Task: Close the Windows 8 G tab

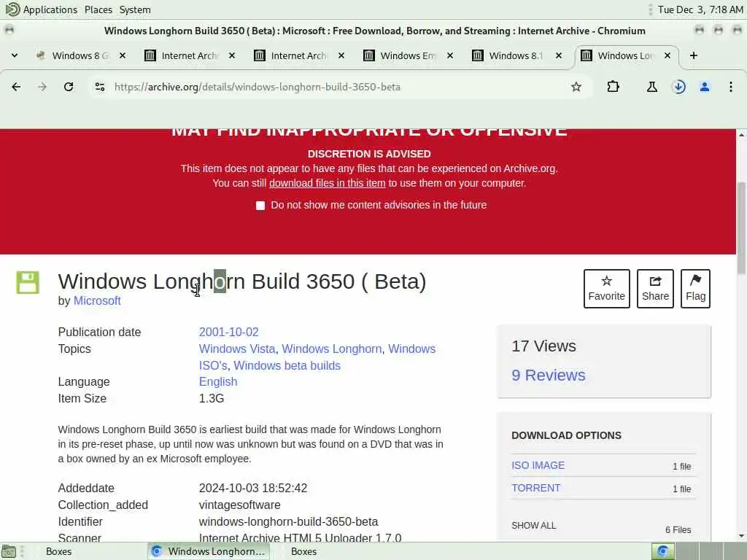Action: coord(123,55)
